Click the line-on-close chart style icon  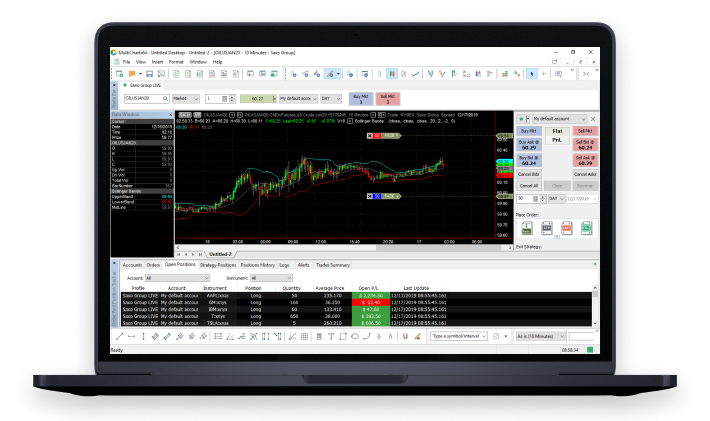coord(415,74)
